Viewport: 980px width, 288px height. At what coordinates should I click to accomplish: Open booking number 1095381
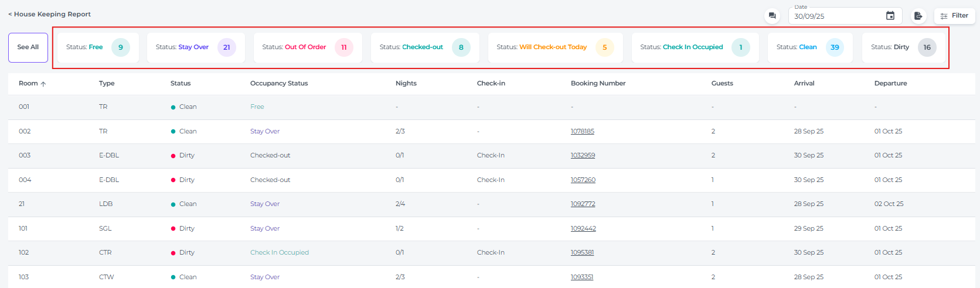click(x=582, y=252)
